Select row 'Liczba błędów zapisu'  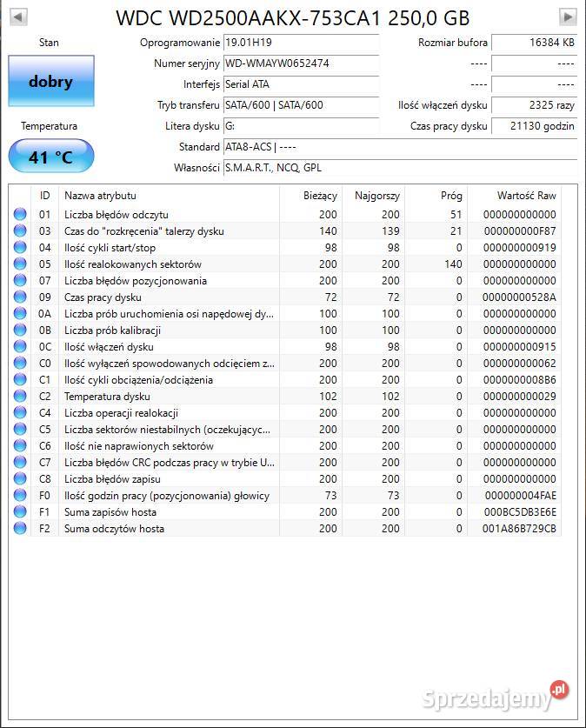pyautogui.click(x=285, y=478)
